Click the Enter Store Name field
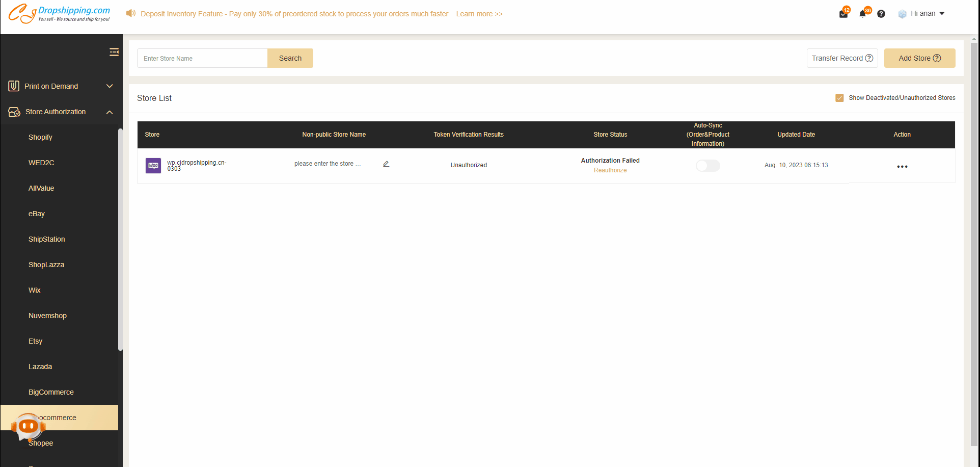This screenshot has height=467, width=980. tap(202, 59)
